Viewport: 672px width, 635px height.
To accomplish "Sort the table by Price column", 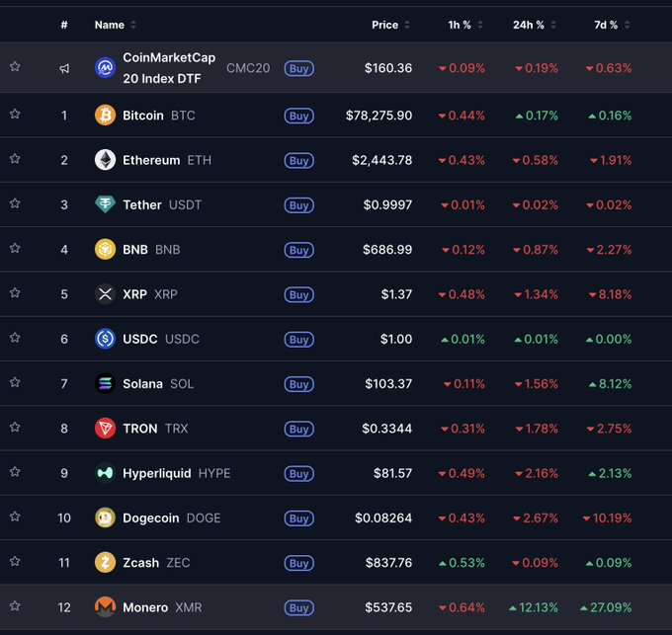I will (390, 25).
